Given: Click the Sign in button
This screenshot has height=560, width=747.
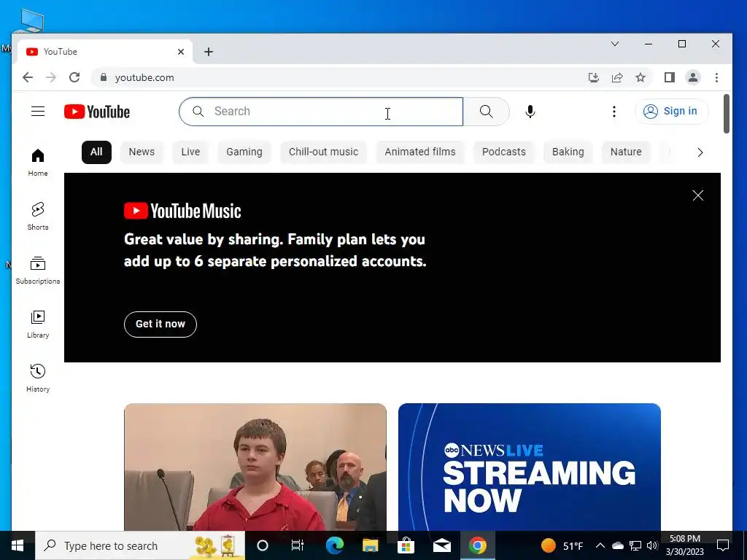Looking at the screenshot, I should (x=671, y=111).
